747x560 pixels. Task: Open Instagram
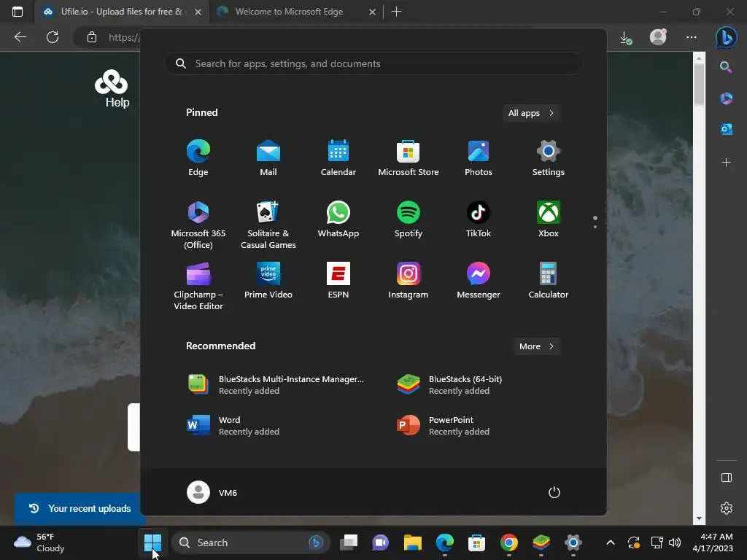[409, 281]
